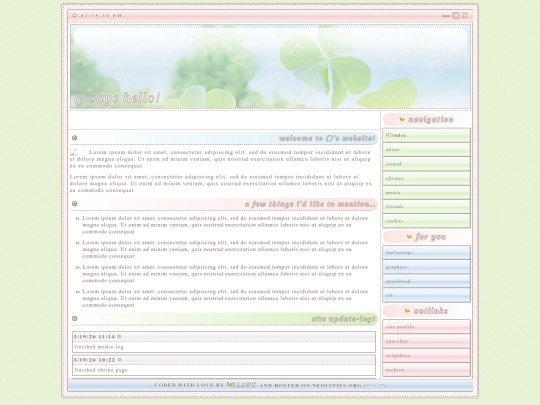Open the fanlistings link

pos(426,252)
